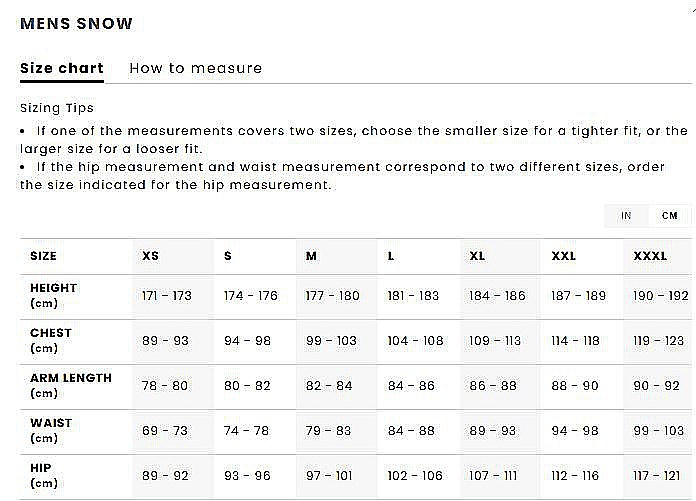Image resolution: width=696 pixels, height=501 pixels.
Task: Switch to the How to measure tab
Action: coord(195,68)
